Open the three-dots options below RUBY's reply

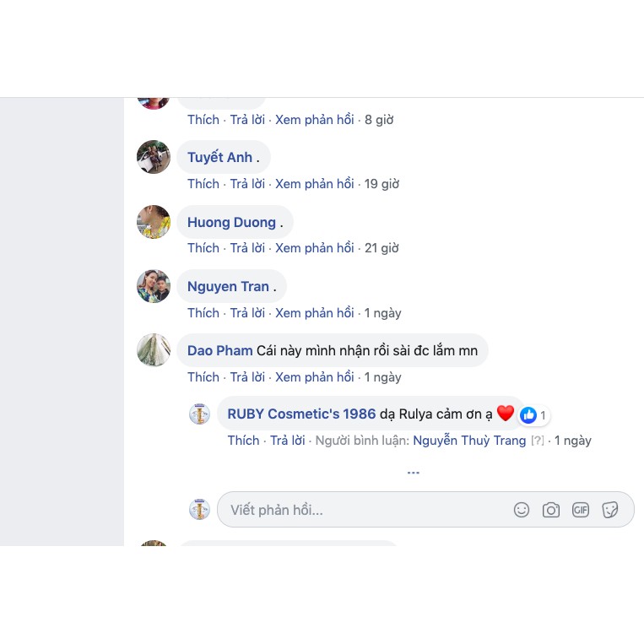click(x=414, y=473)
